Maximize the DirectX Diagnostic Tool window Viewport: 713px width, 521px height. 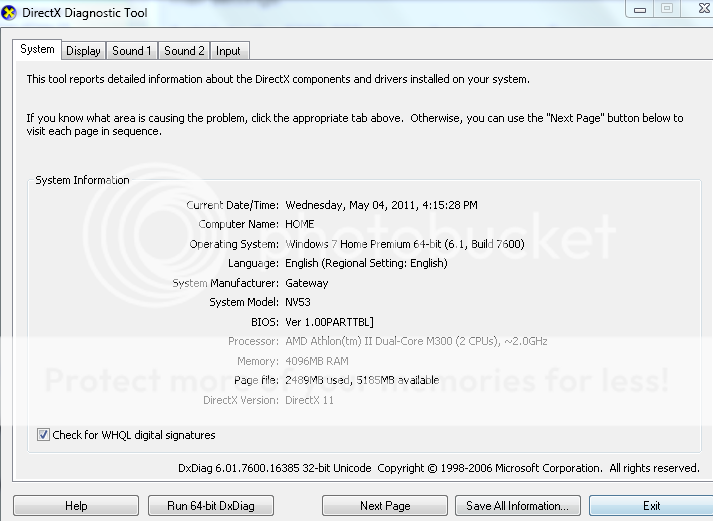tap(666, 8)
